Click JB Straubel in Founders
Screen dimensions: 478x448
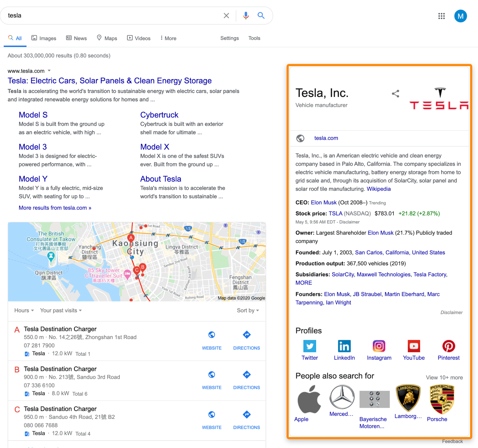(x=367, y=294)
